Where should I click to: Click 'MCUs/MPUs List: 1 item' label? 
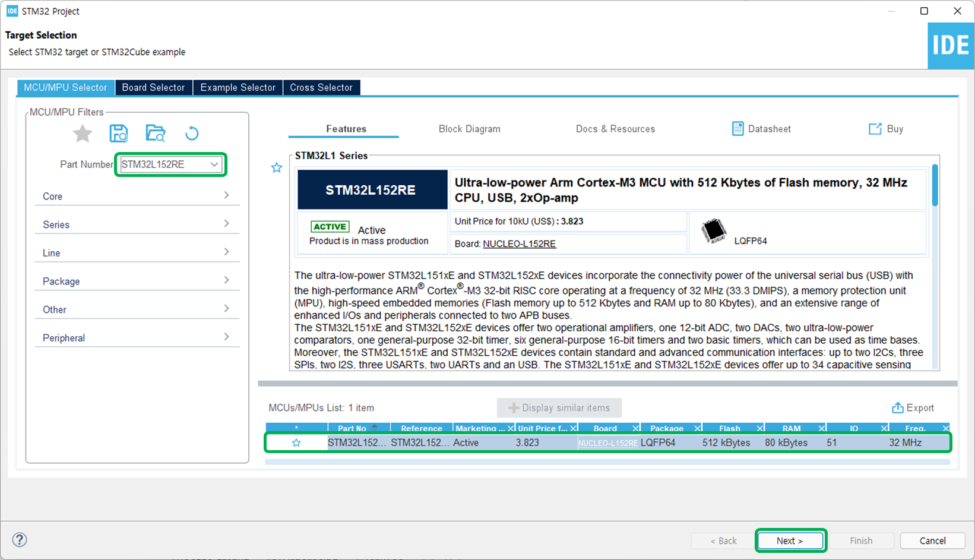[321, 408]
